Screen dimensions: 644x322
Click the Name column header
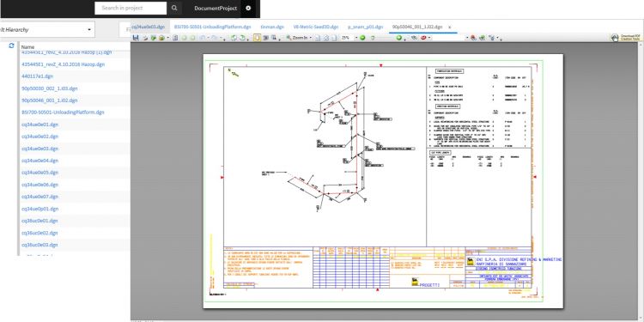(28, 47)
